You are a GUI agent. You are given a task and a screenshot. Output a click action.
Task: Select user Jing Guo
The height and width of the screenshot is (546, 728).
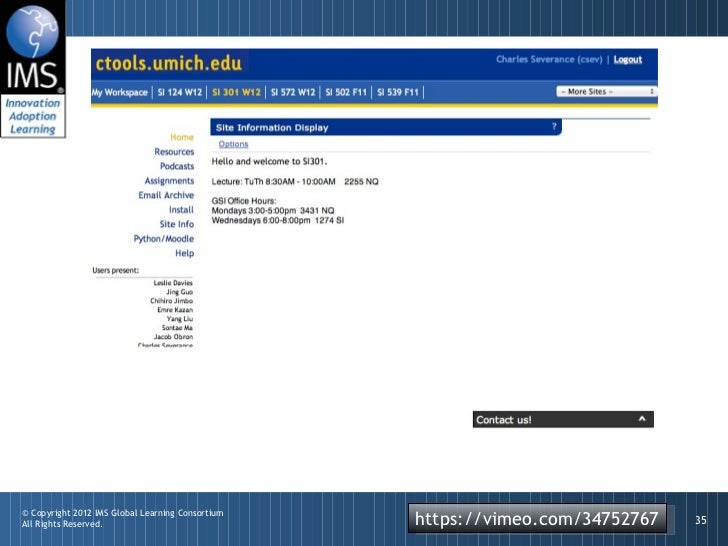[179, 292]
